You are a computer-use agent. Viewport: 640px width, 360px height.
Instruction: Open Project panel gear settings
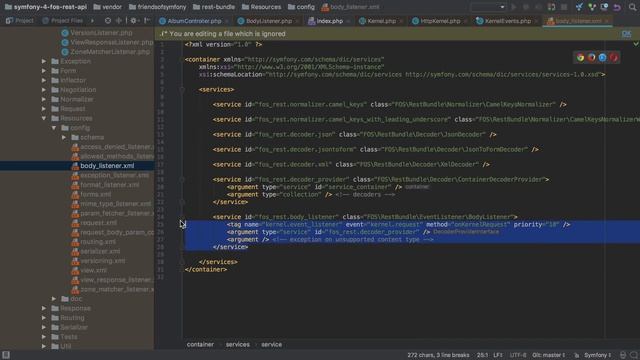point(133,20)
